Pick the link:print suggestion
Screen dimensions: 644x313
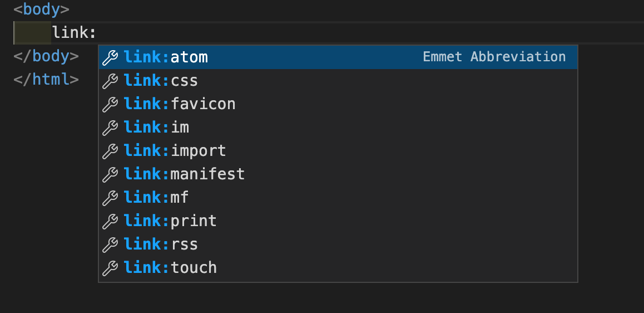[x=170, y=221]
